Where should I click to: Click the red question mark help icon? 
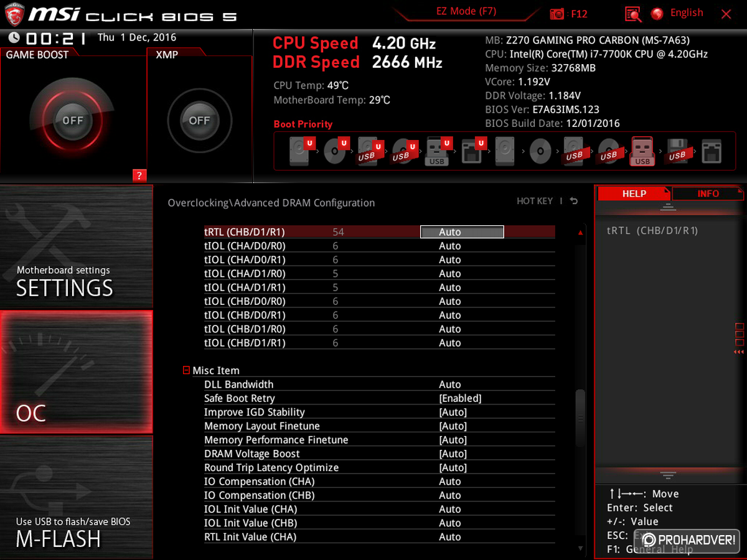click(x=139, y=175)
